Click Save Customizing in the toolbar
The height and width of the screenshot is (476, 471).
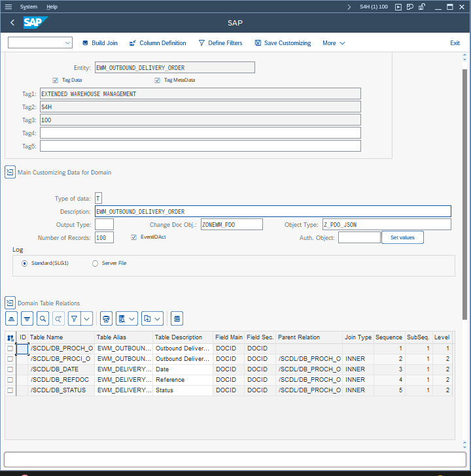(x=283, y=43)
